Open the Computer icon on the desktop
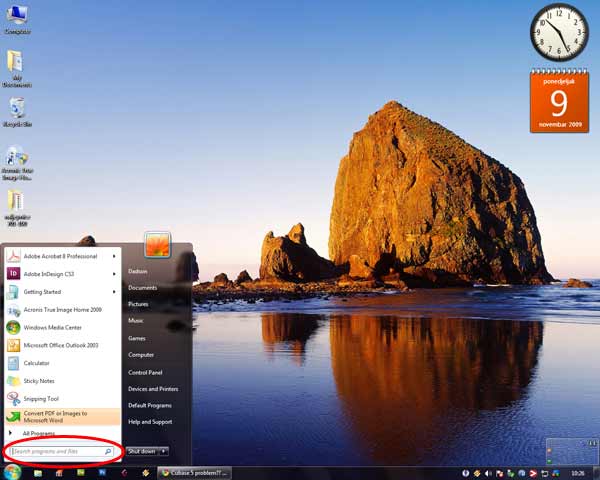600x480 pixels. click(x=16, y=18)
